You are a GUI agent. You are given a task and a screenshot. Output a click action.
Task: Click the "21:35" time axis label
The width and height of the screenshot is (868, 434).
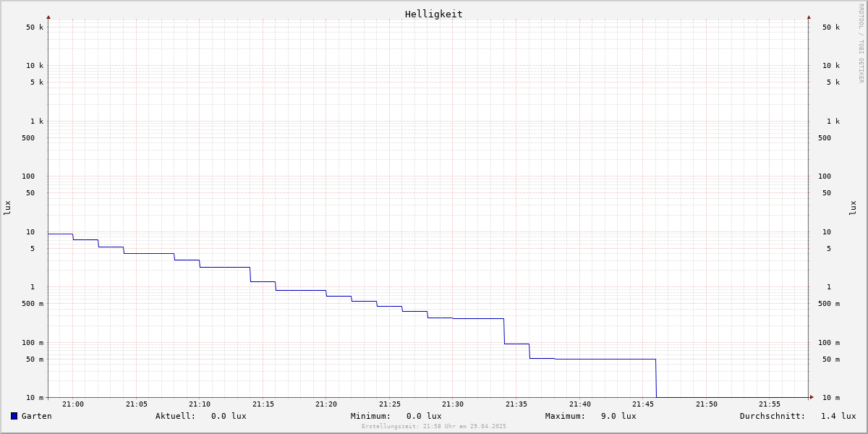point(516,404)
